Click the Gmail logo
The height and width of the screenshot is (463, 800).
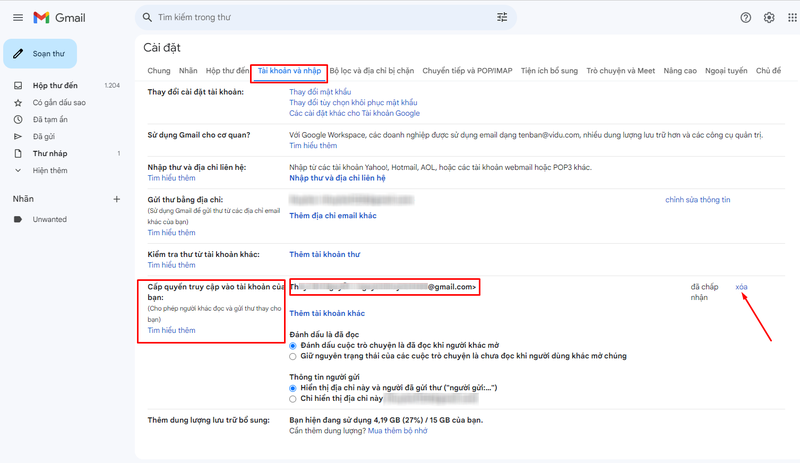click(59, 18)
